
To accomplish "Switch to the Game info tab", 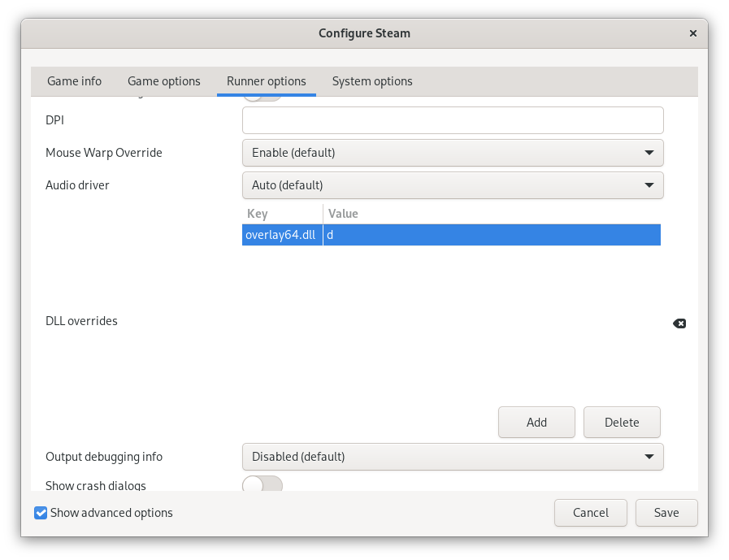I will (75, 81).
